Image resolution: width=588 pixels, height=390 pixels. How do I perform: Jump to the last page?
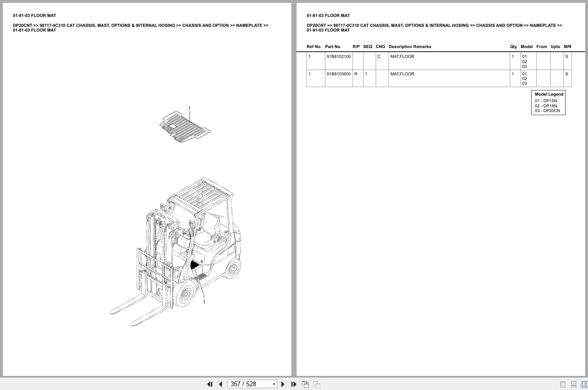coord(294,384)
